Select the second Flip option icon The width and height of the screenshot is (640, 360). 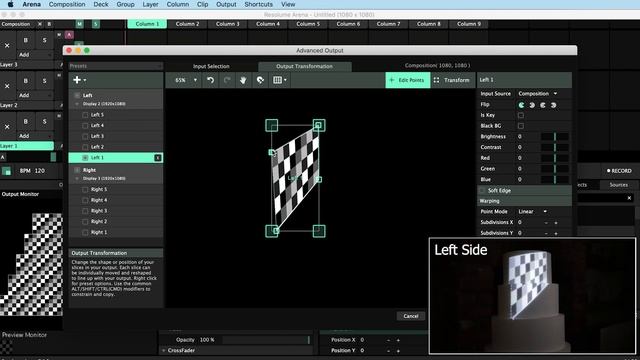tap(532, 105)
